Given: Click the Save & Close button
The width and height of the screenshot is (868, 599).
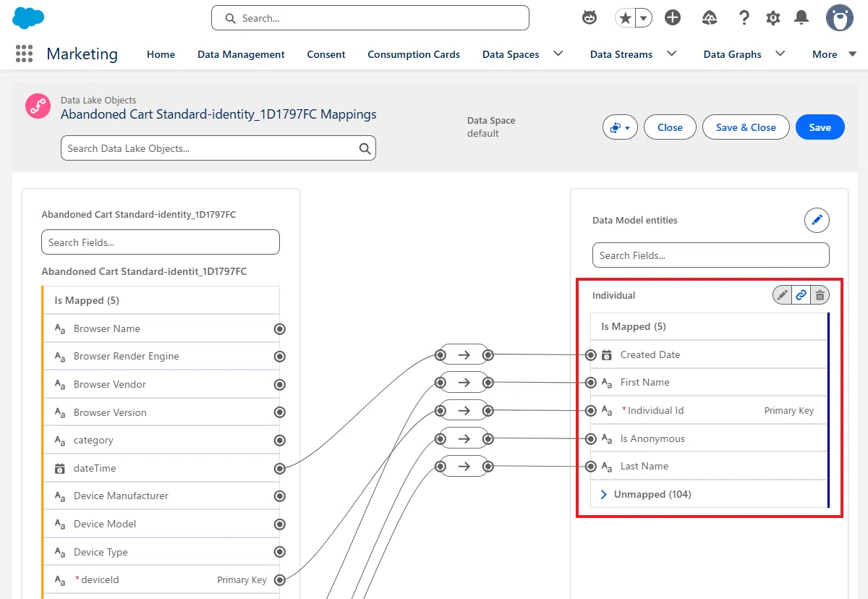Looking at the screenshot, I should click(746, 127).
